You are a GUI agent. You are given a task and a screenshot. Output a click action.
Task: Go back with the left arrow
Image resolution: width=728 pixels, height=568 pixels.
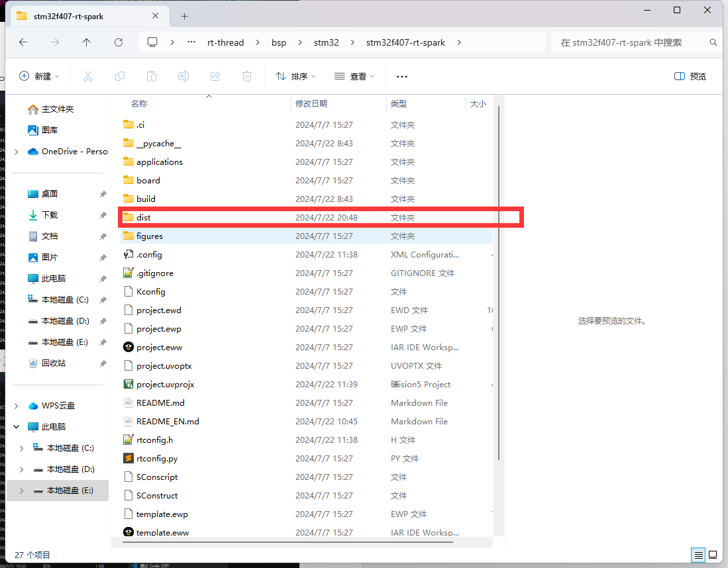[23, 42]
